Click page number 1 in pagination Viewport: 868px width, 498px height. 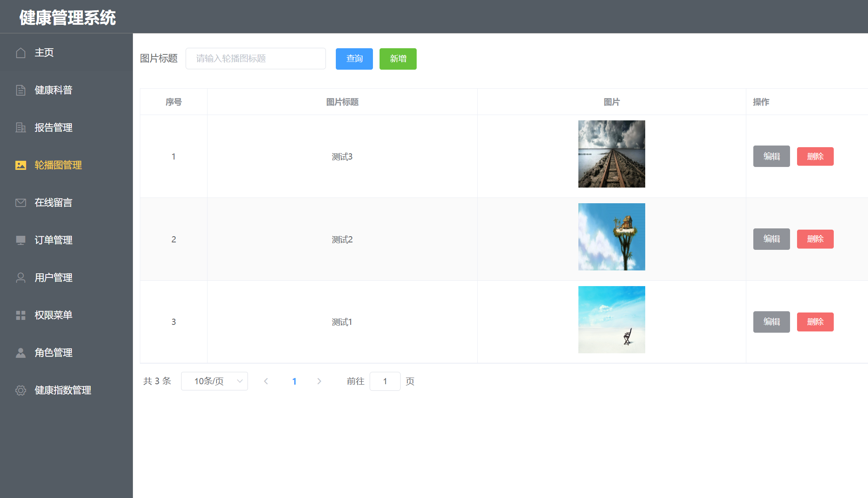(x=294, y=381)
